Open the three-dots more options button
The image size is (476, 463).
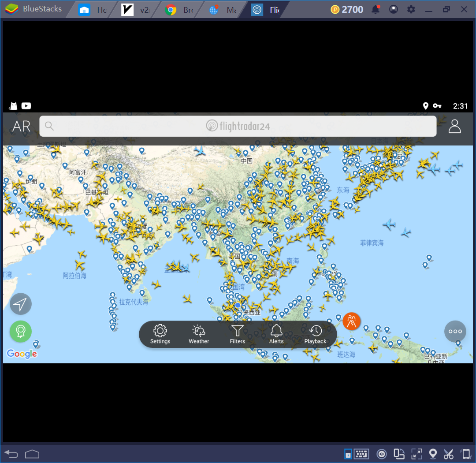pyautogui.click(x=455, y=331)
